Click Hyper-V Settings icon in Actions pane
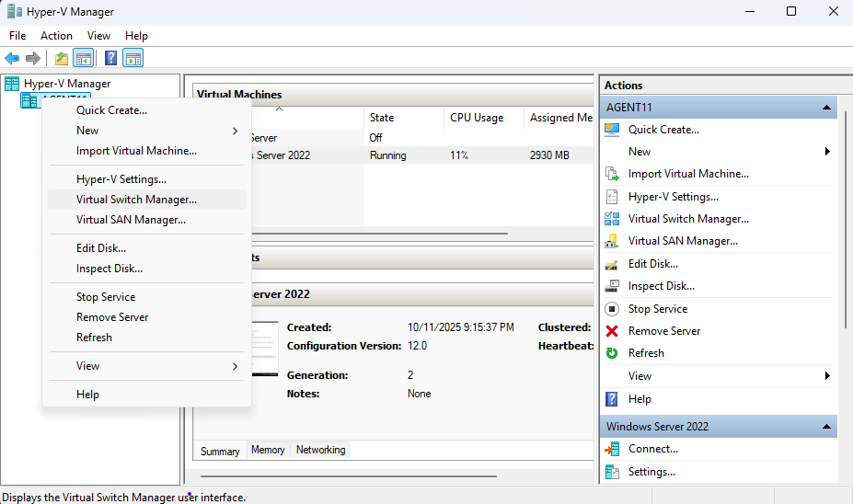This screenshot has width=853, height=504. tap(612, 196)
